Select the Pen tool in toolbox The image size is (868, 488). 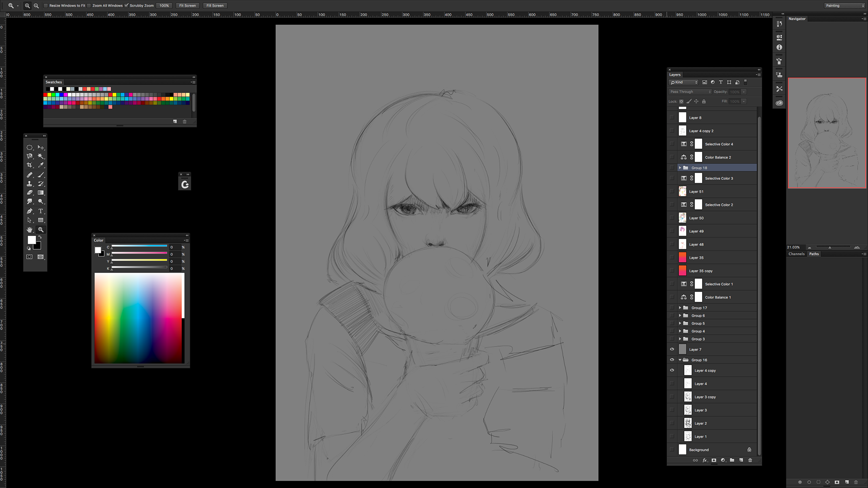click(29, 211)
